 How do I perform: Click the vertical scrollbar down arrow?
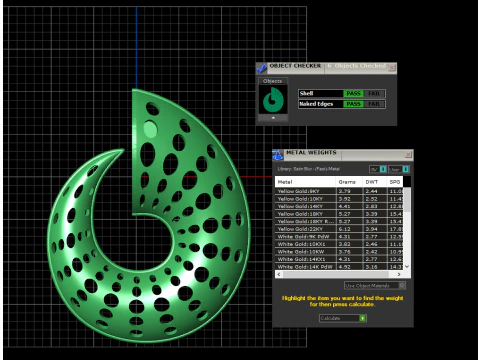click(x=407, y=267)
